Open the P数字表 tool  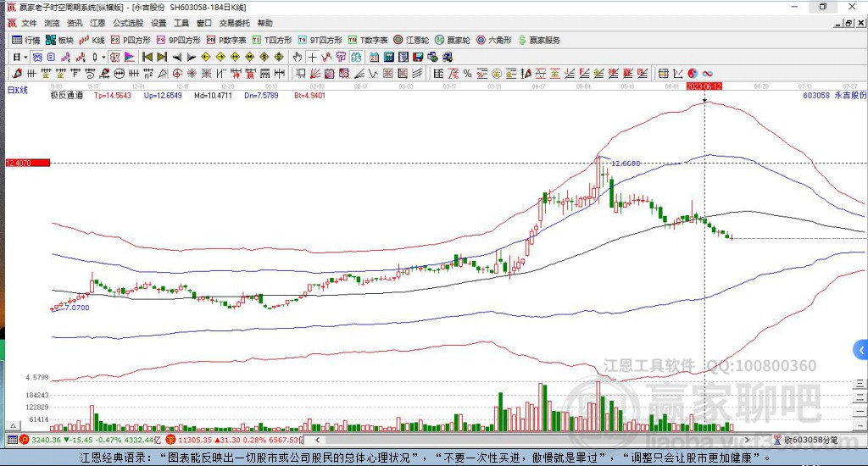pos(226,40)
